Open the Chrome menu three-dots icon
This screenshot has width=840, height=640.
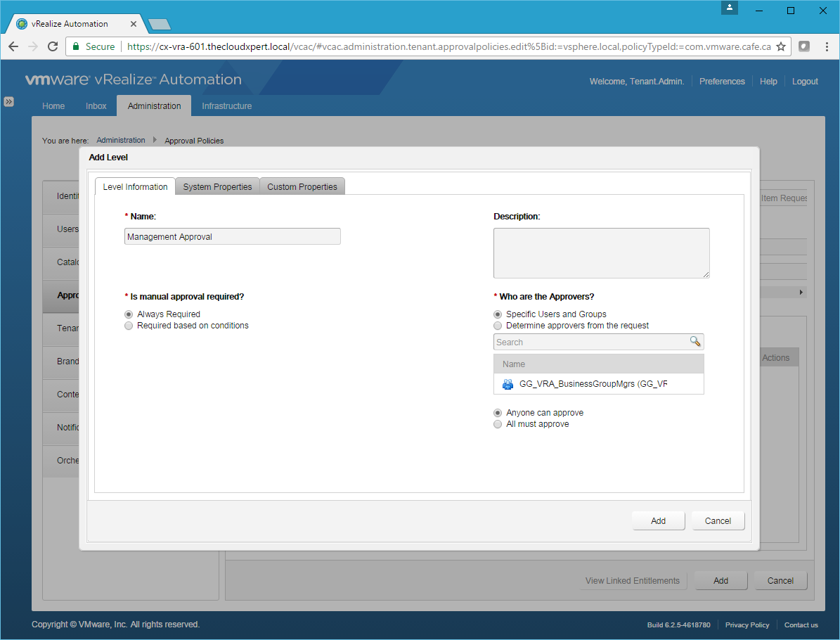[x=825, y=46]
